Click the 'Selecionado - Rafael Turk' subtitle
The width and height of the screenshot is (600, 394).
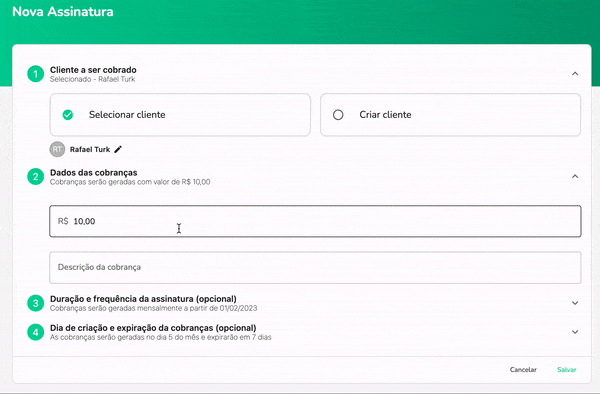point(92,79)
